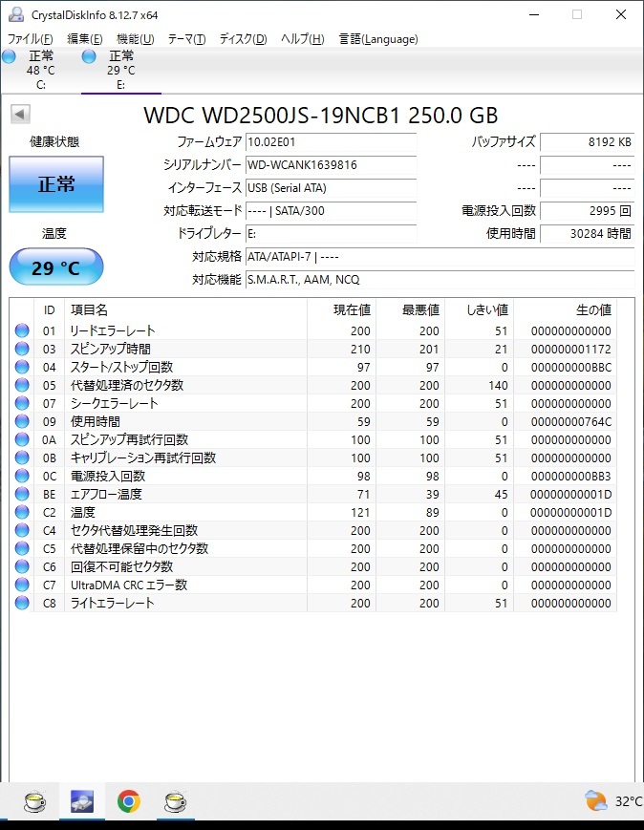
Task: Click the drive letter field E:
Action: [x=331, y=233]
